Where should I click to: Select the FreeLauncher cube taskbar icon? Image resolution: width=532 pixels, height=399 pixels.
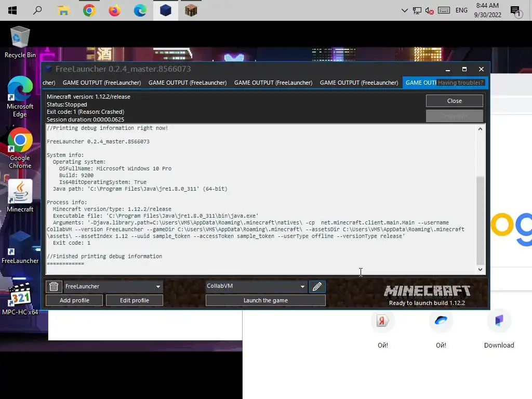165,10
